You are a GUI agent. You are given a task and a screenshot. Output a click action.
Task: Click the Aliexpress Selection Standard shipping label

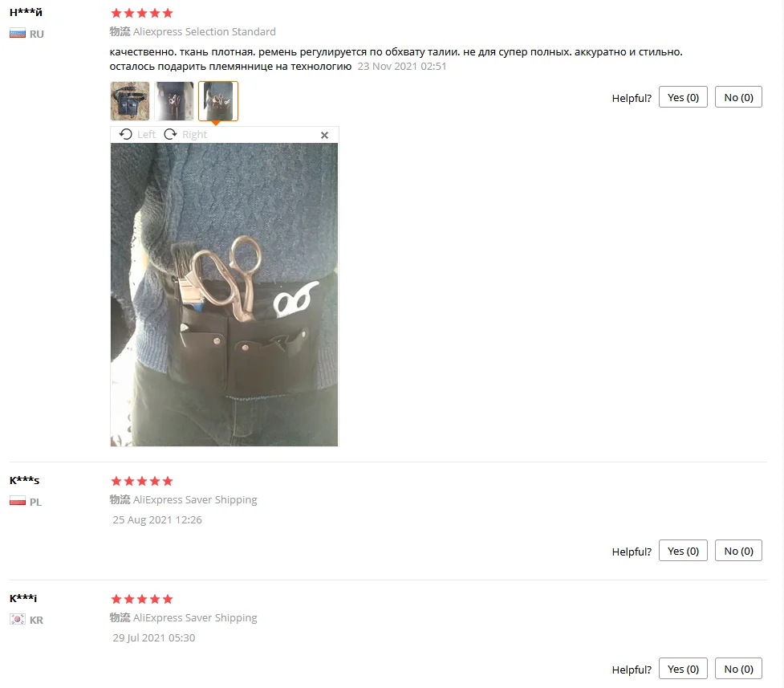tap(193, 31)
